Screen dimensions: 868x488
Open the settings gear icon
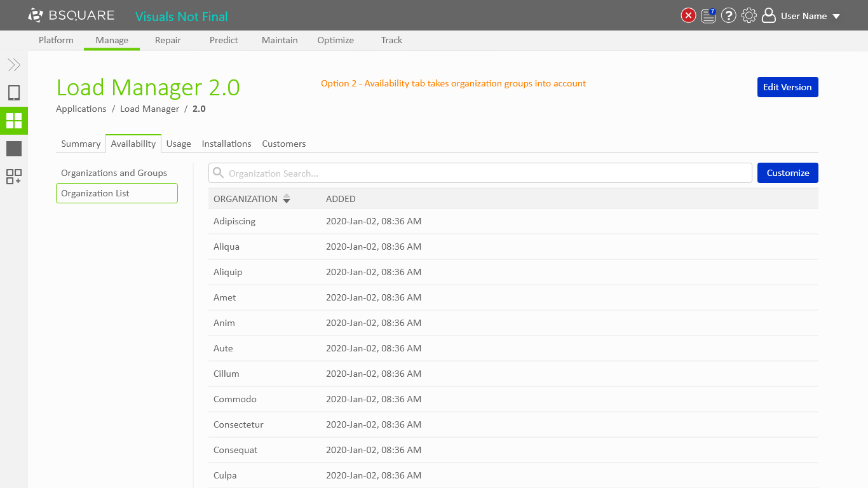tap(749, 16)
